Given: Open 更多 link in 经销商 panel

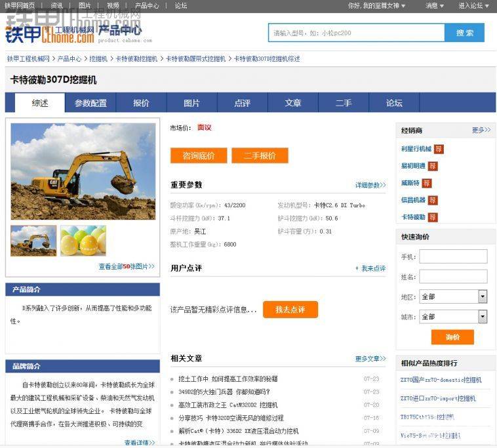Looking at the screenshot, I should [481, 130].
